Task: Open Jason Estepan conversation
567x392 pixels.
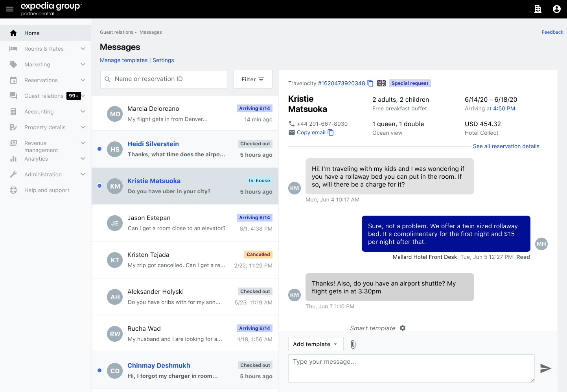Action: point(185,223)
